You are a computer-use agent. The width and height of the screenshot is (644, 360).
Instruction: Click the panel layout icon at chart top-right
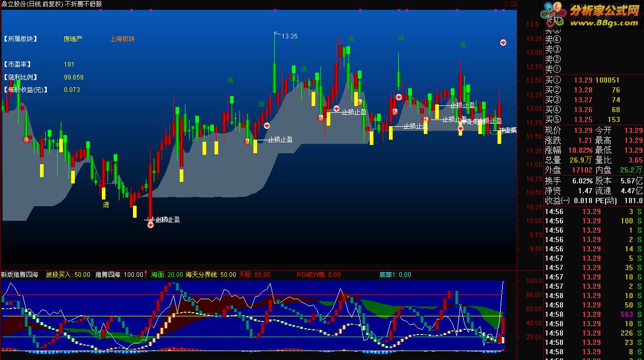(x=513, y=4)
